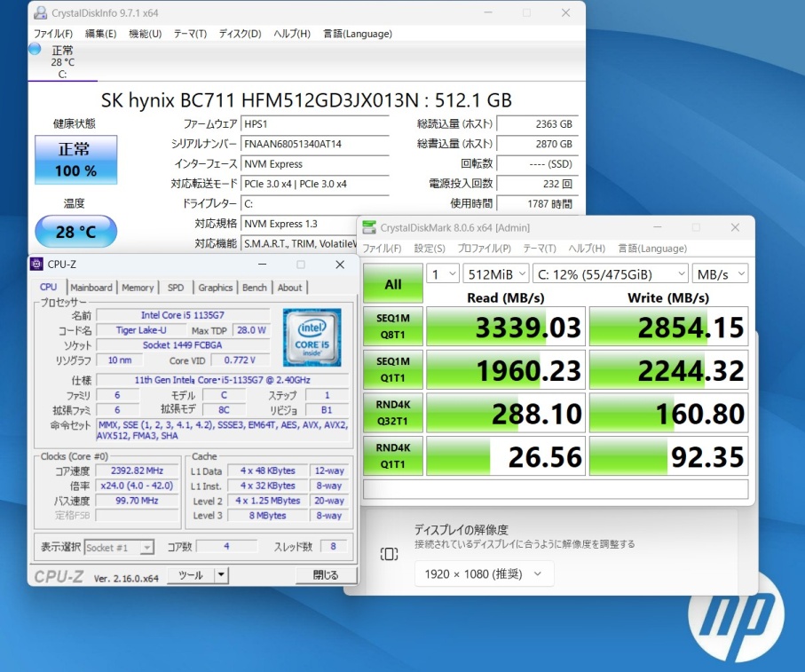Select the C: drive entry at top
The width and height of the screenshot is (805, 672).
62,61
